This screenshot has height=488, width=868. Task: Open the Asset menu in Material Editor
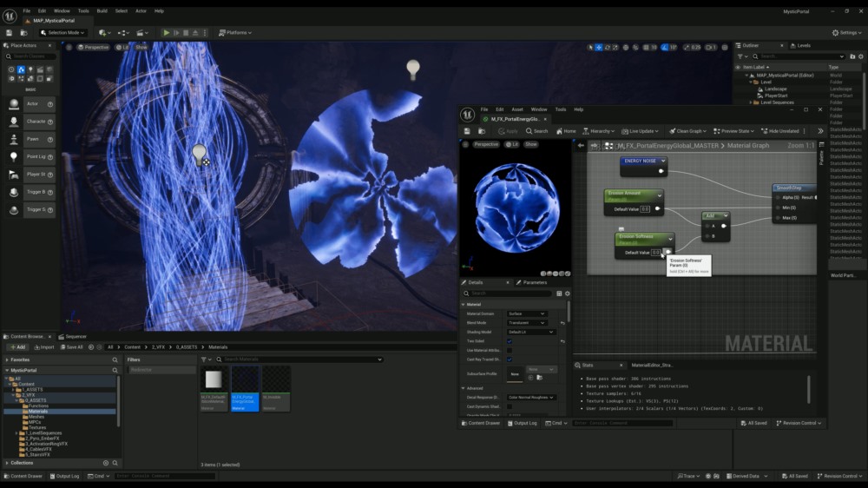pyautogui.click(x=517, y=109)
